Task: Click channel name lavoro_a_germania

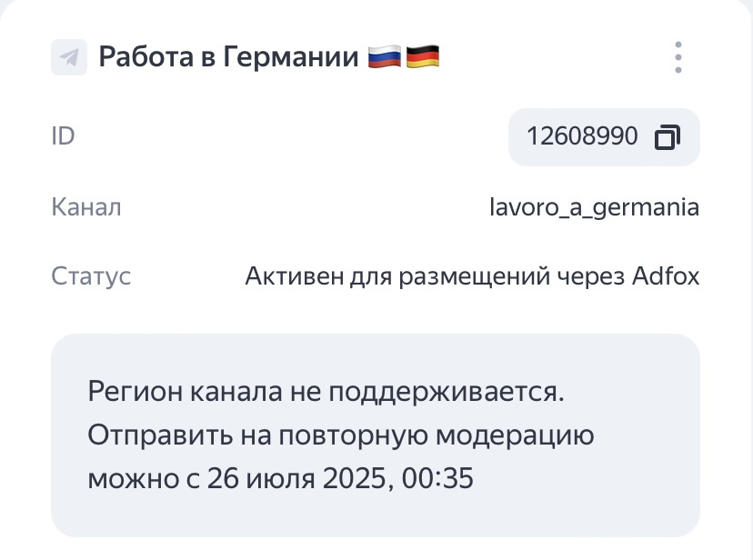Action: point(594,208)
